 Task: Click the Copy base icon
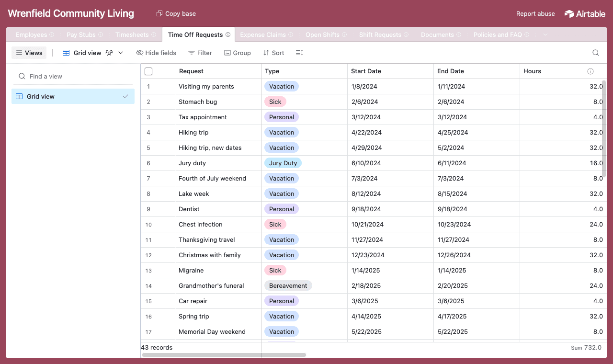point(159,13)
